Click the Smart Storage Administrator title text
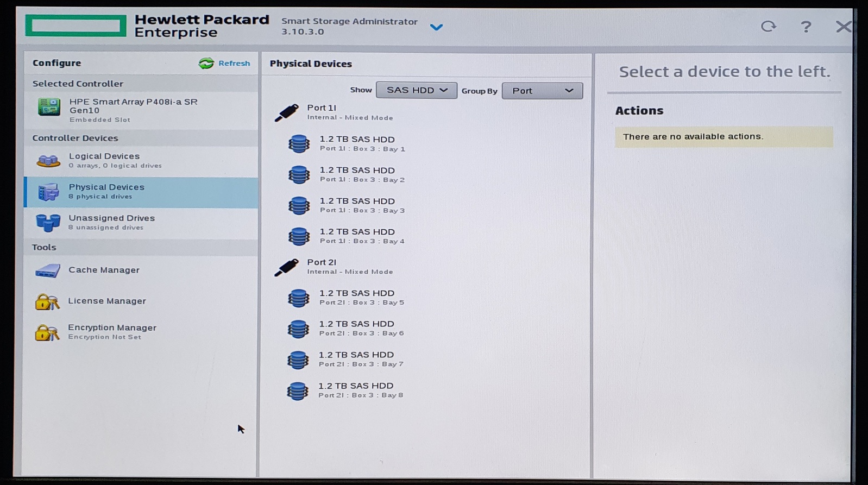The image size is (868, 485). tap(349, 22)
